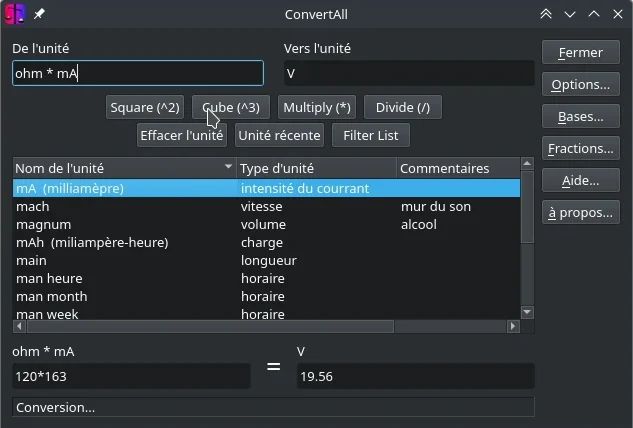Click the Divide (/) button
The image size is (633, 428).
[403, 107]
